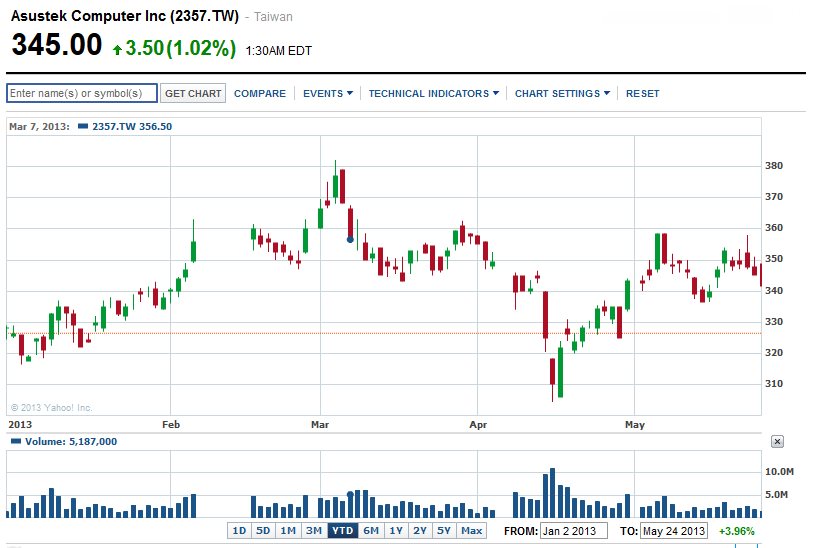
Task: Click the 10.0M volume axis label
Action: pyautogui.click(x=779, y=472)
